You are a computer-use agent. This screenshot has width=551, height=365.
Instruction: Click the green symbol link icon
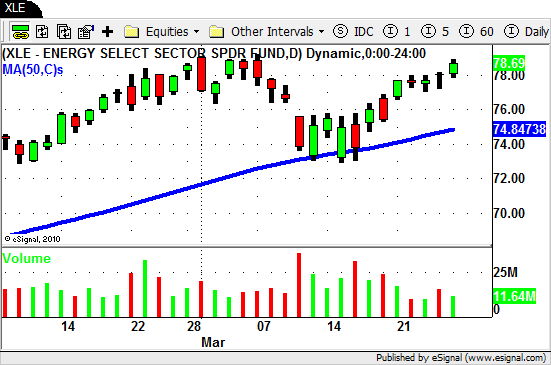tap(20, 32)
